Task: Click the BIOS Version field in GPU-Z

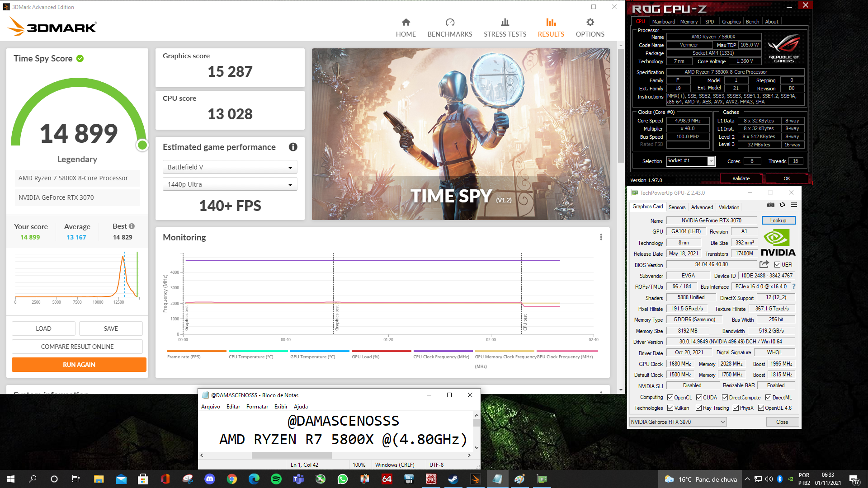Action: pyautogui.click(x=711, y=265)
